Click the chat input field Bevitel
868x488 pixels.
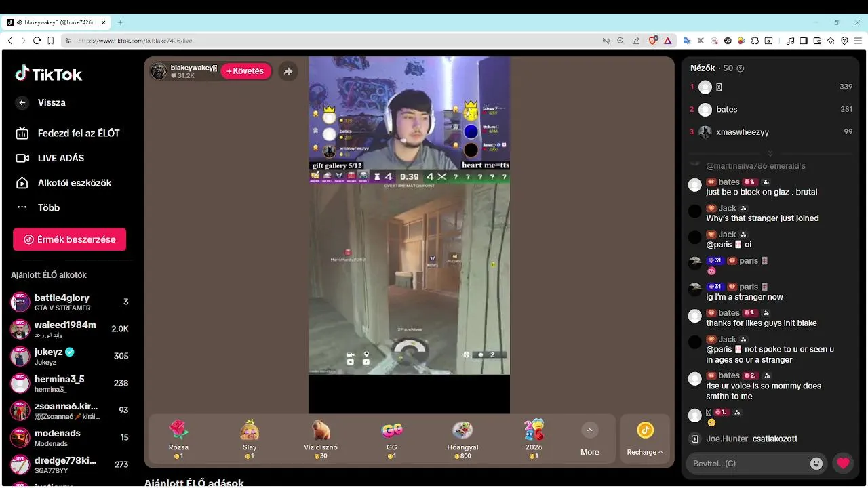tap(748, 464)
